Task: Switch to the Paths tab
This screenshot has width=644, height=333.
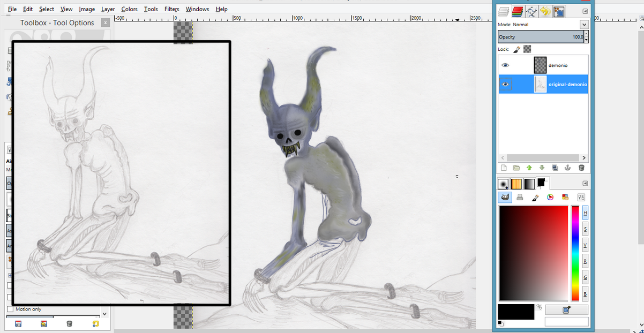Action: [531, 11]
